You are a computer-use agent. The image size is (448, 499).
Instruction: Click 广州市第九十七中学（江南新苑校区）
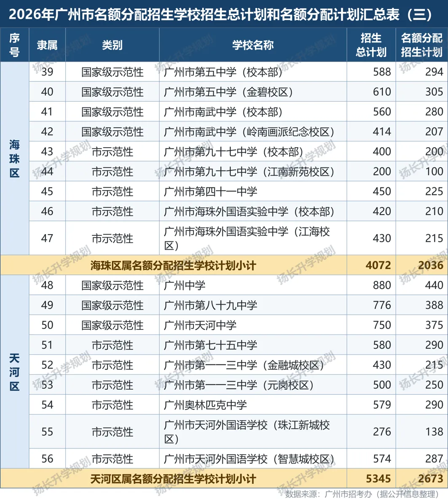[x=249, y=172]
